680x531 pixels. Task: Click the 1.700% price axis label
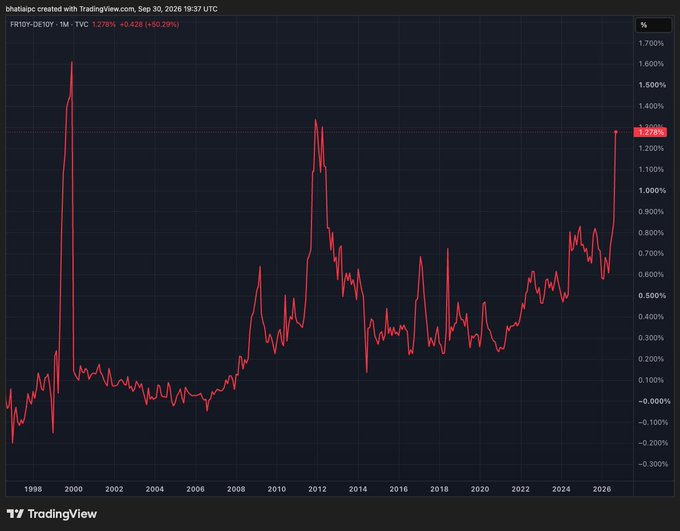point(651,43)
